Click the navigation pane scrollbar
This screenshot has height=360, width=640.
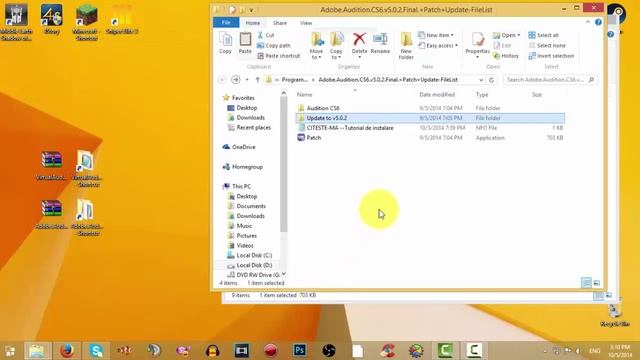284,163
